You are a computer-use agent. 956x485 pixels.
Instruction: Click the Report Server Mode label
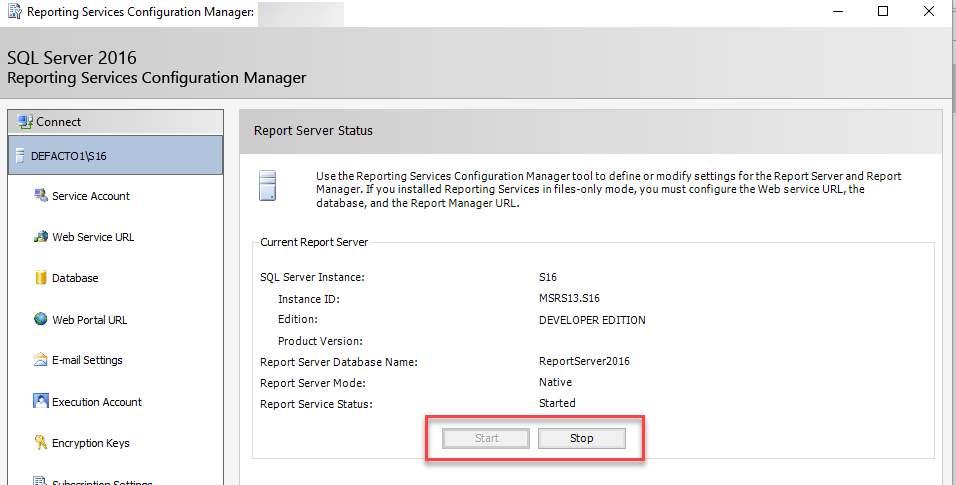click(x=313, y=383)
